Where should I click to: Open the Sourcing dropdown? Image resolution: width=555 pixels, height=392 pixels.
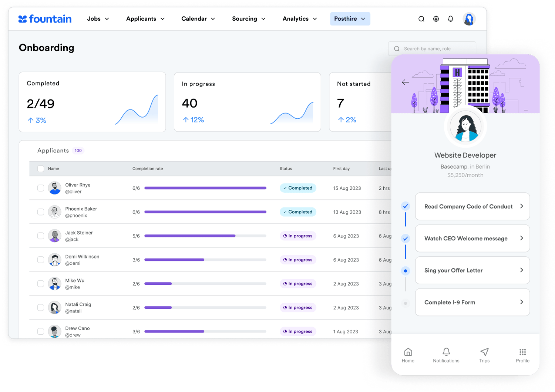tap(249, 19)
